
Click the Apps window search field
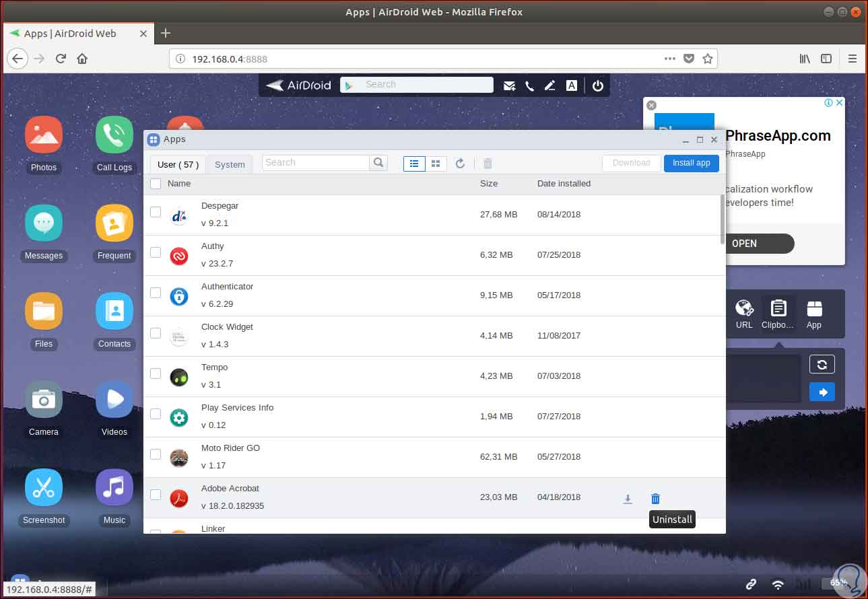tap(316, 163)
